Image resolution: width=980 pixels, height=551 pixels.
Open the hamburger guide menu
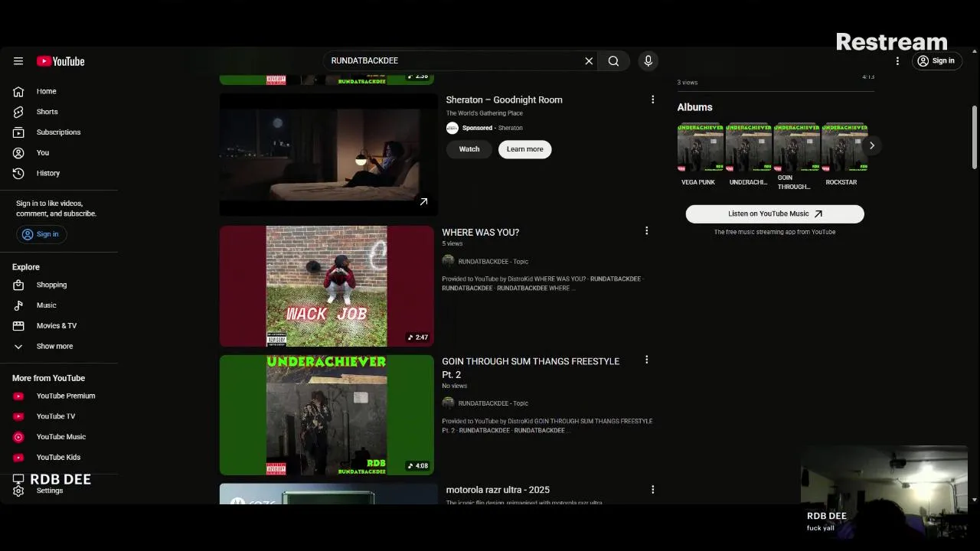(18, 61)
